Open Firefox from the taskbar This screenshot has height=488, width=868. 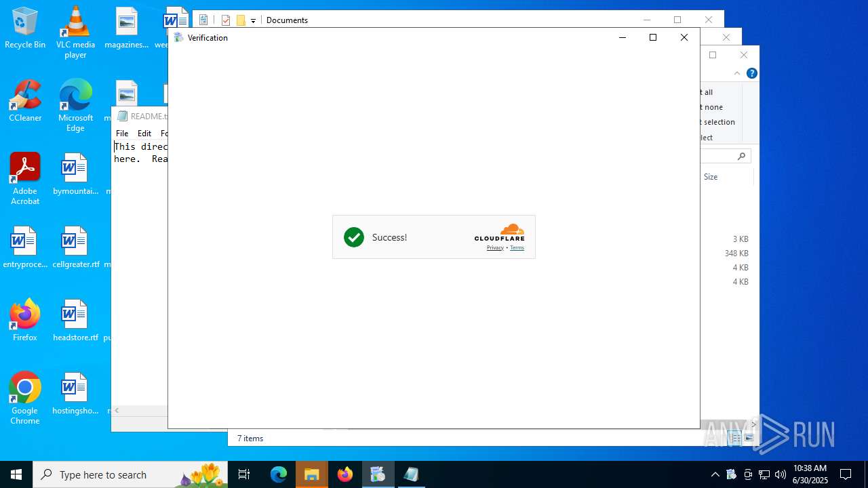[x=344, y=474]
